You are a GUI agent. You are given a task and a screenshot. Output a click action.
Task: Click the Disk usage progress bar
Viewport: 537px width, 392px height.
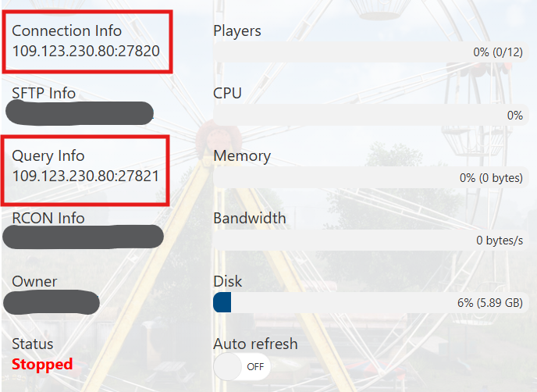[x=371, y=302]
